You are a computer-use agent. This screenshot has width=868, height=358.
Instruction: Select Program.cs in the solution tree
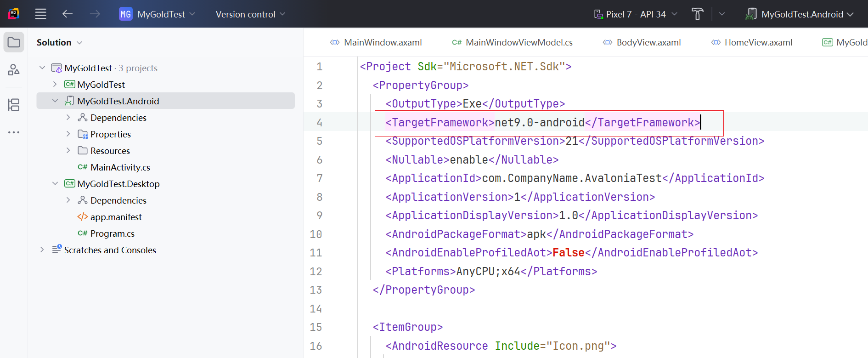[x=112, y=233]
